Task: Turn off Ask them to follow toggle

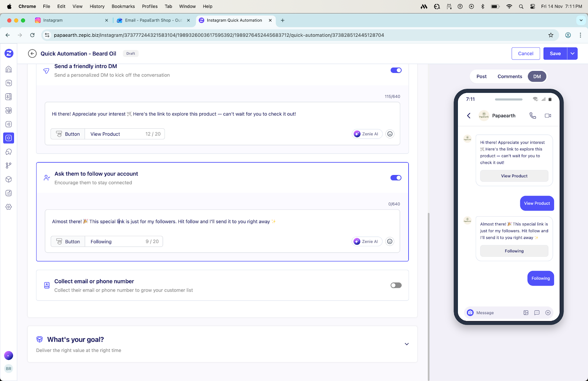Action: tap(396, 178)
